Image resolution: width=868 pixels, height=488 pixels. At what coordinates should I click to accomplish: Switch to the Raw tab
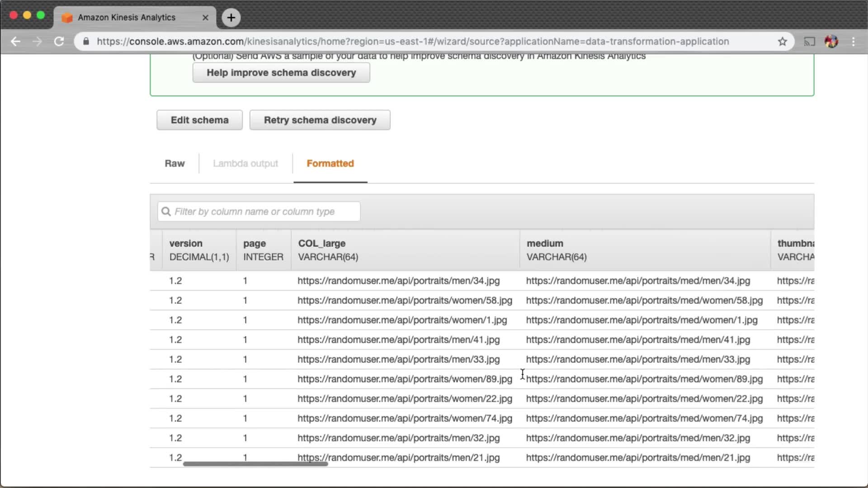pos(175,164)
